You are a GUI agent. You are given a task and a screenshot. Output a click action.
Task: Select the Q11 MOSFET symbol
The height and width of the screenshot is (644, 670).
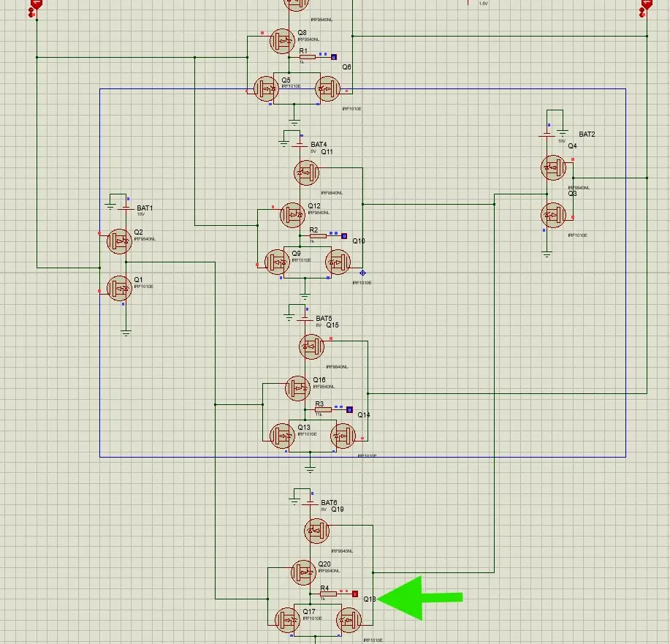pos(306,173)
